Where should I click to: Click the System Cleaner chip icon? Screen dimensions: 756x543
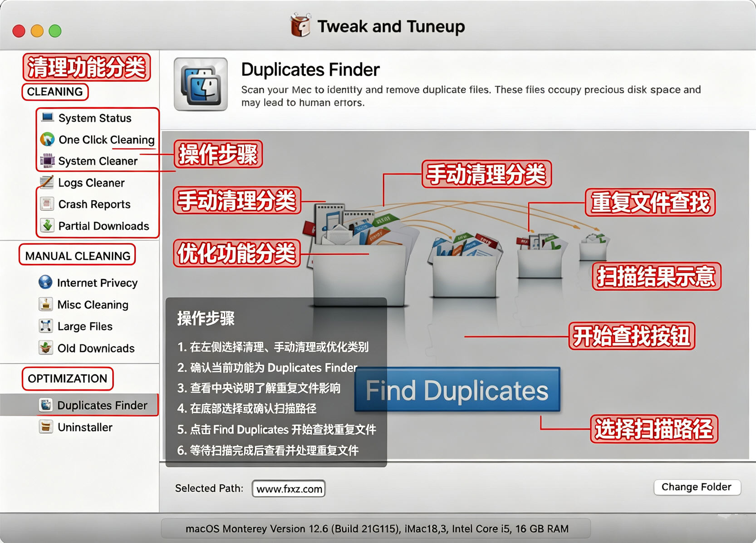[47, 161]
